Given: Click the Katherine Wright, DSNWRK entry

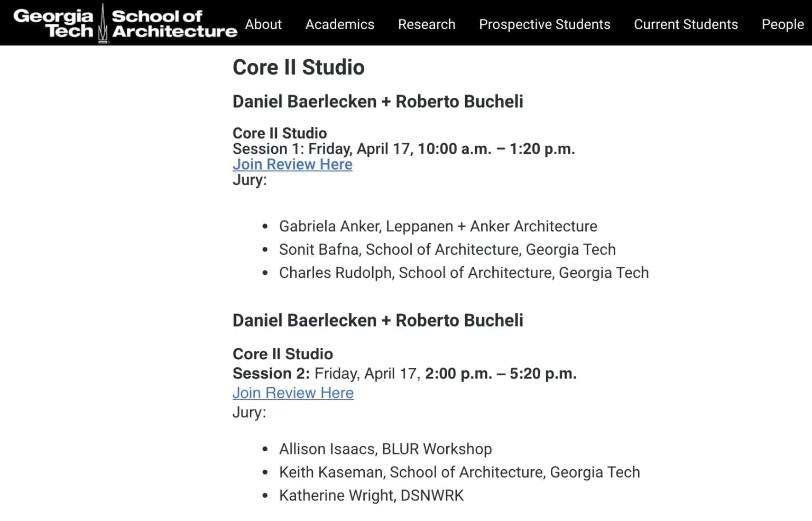Looking at the screenshot, I should (x=371, y=495).
